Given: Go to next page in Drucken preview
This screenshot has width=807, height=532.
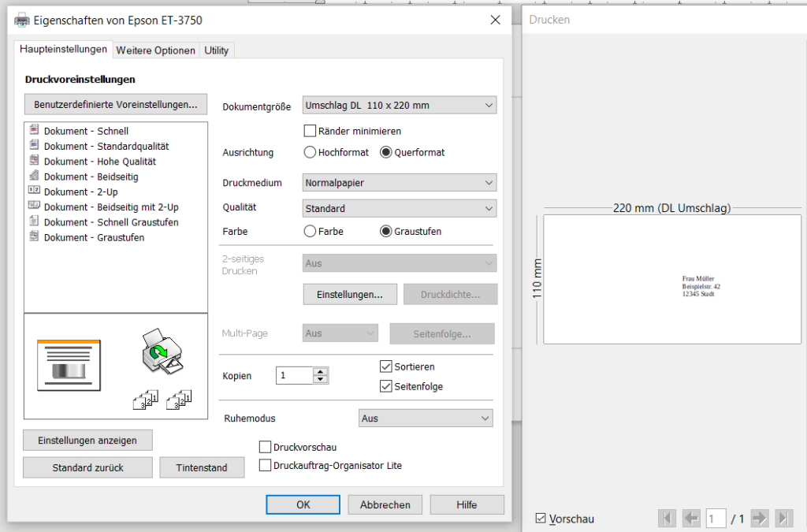Looking at the screenshot, I should pyautogui.click(x=760, y=518).
